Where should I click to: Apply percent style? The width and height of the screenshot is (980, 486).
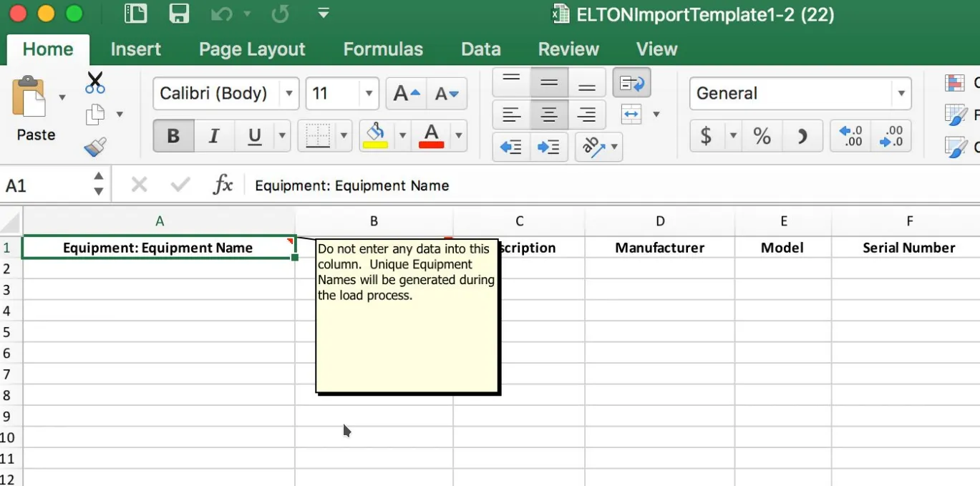pyautogui.click(x=762, y=136)
